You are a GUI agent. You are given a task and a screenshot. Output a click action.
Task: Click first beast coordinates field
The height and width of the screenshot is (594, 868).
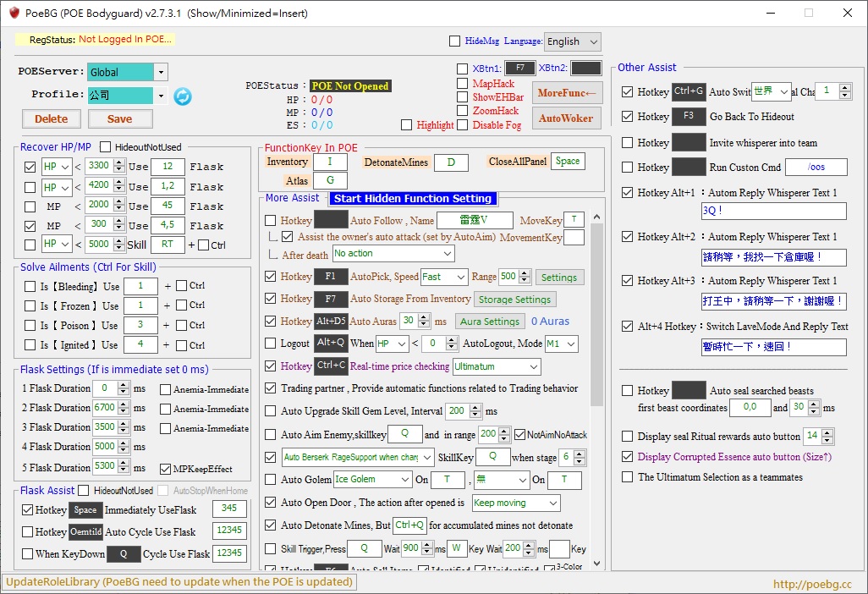click(750, 408)
